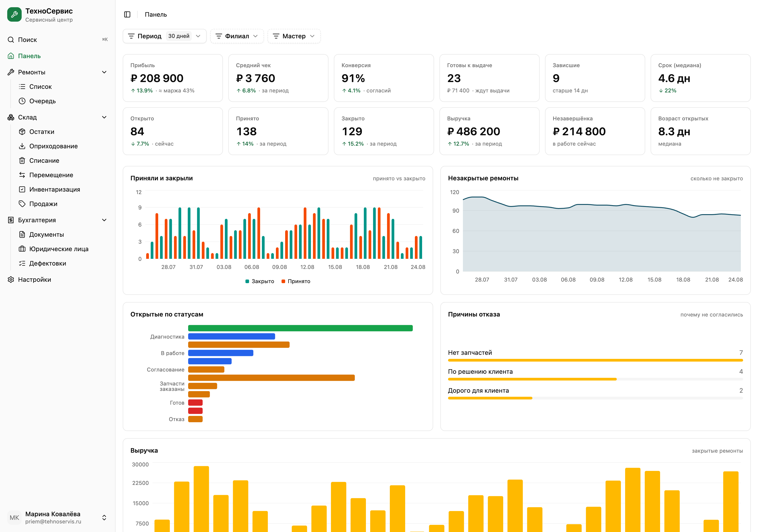
Task: Click the Срок (медиана) 4.6 дн card
Action: 700,78
